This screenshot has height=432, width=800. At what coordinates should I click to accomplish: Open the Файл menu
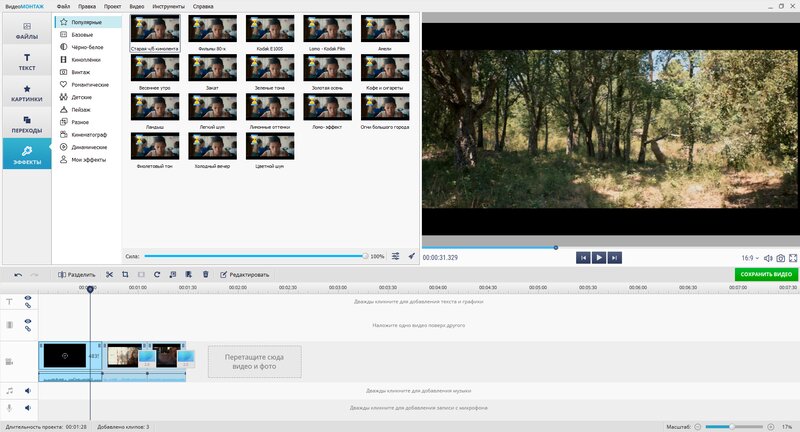click(63, 6)
